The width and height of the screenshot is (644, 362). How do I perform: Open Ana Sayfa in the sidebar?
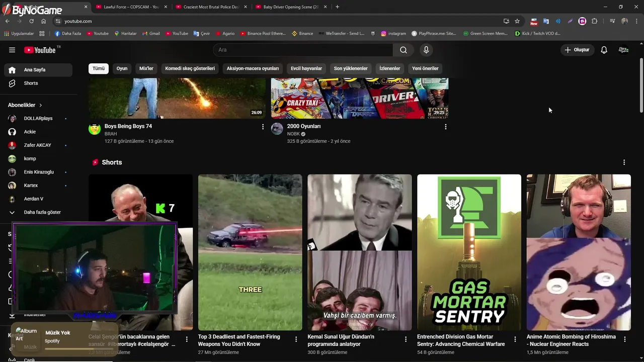click(38, 70)
